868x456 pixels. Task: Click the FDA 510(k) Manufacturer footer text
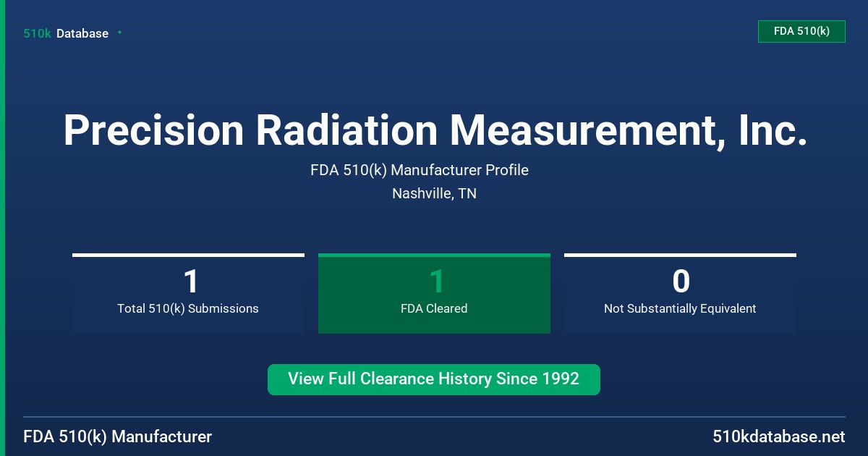point(118,436)
